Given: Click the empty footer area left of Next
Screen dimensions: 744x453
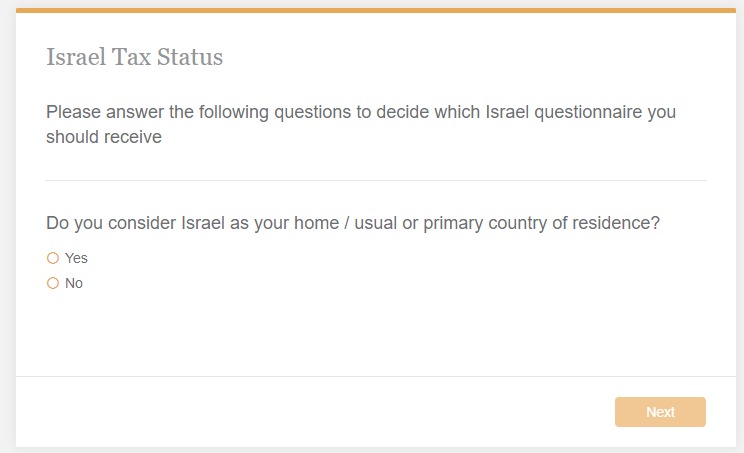Looking at the screenshot, I should click(300, 412).
